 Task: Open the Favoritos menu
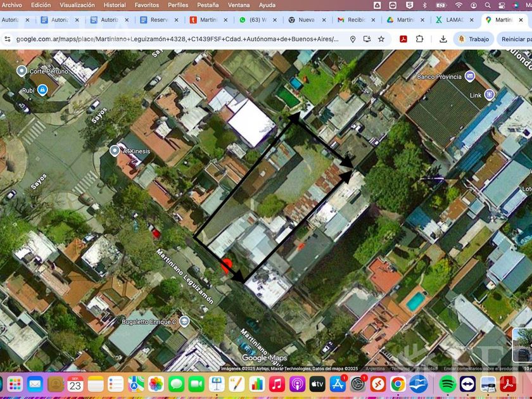pos(147,5)
